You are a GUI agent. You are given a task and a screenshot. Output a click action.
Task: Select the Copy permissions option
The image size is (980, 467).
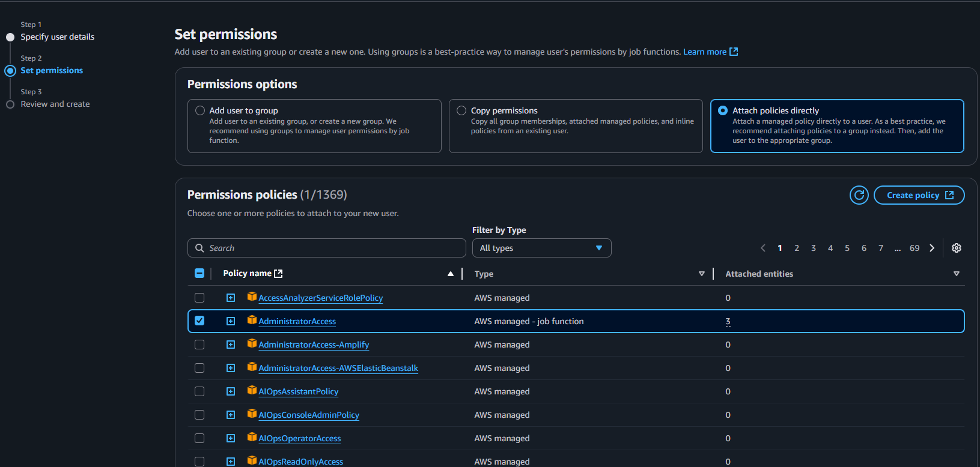(461, 110)
